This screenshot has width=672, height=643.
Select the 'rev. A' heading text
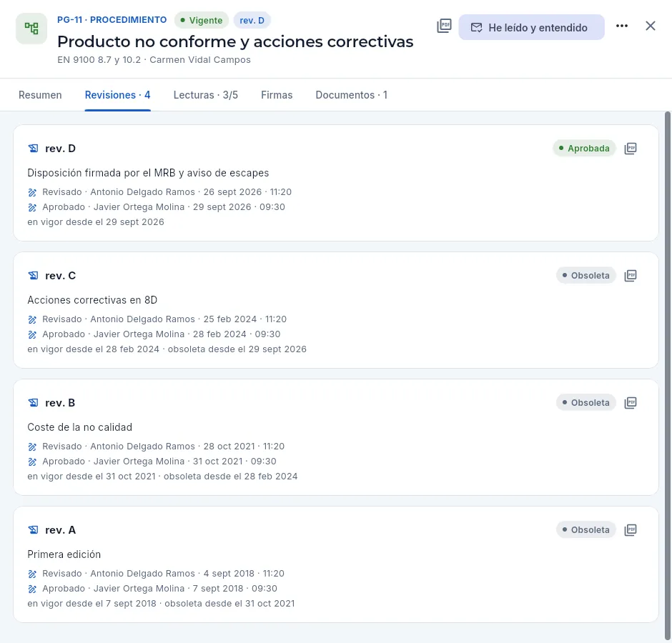[61, 530]
